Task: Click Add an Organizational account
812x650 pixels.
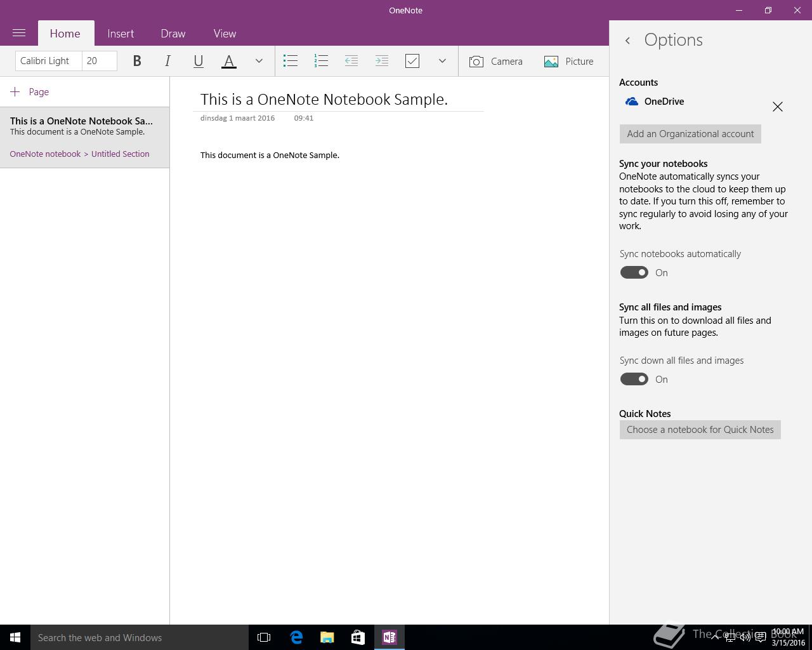Action: [x=690, y=134]
